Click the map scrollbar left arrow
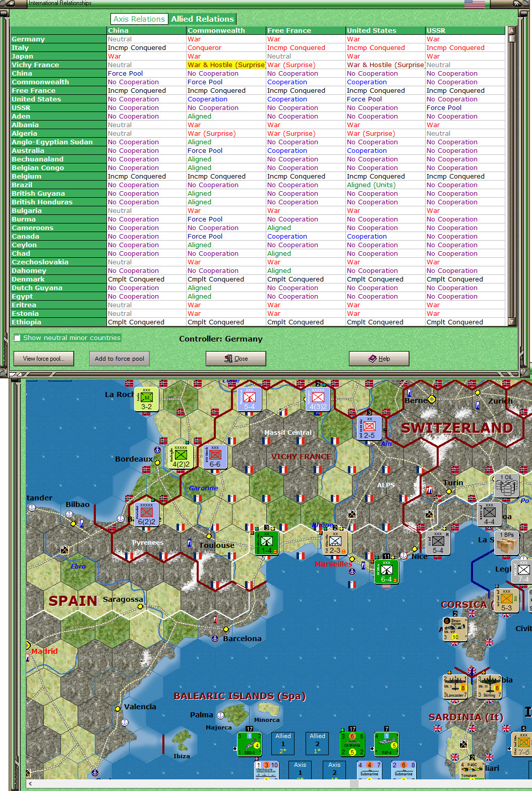Image resolution: width=532 pixels, height=791 pixels. 31,783
